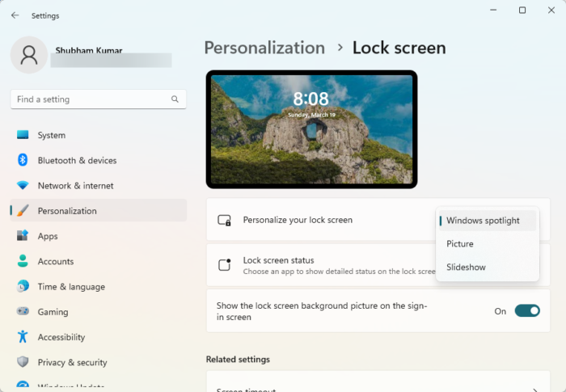Click the Related settings heading
Screen dimensions: 566x392
238,359
